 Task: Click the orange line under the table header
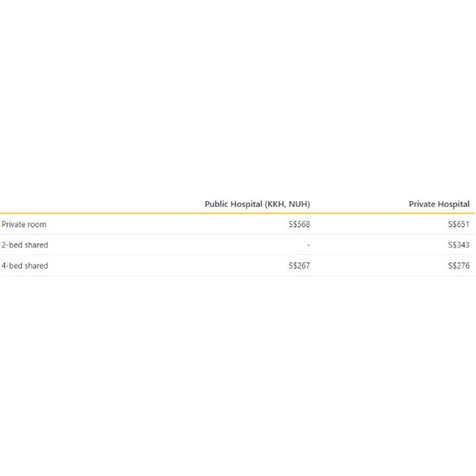238,214
